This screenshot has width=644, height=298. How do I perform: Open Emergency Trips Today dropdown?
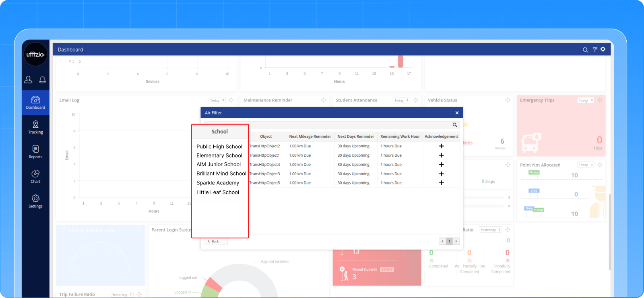click(x=586, y=100)
